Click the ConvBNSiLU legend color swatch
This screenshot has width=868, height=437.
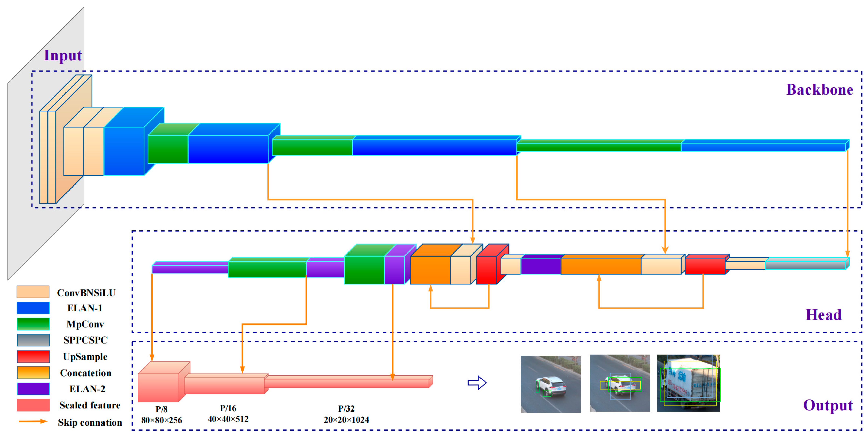pyautogui.click(x=33, y=292)
